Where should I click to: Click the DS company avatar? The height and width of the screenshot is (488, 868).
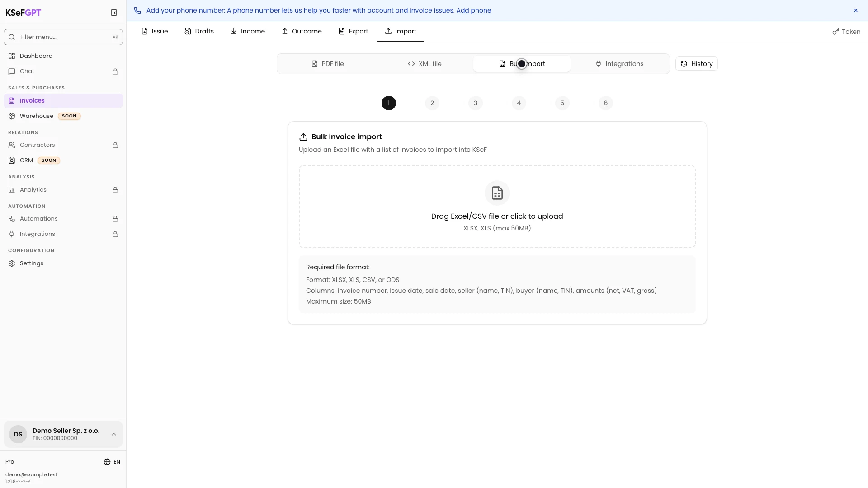(x=18, y=434)
